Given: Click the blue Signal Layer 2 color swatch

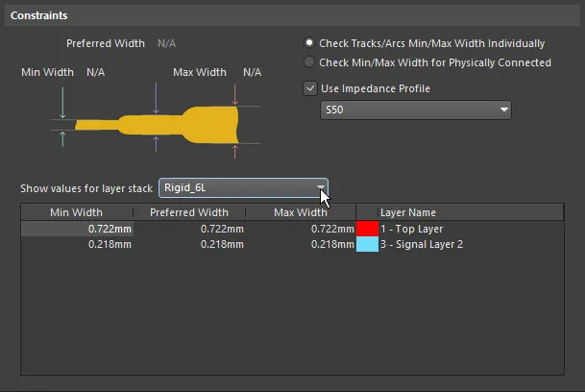Looking at the screenshot, I should tap(368, 244).
